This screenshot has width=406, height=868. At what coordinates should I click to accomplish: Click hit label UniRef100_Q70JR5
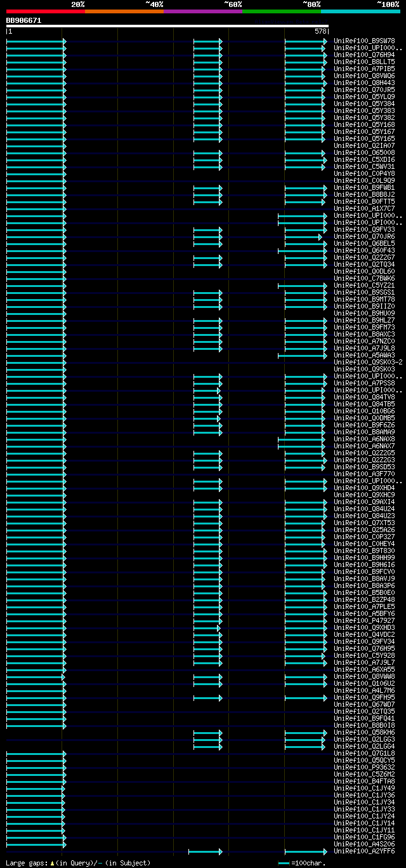tap(364, 90)
